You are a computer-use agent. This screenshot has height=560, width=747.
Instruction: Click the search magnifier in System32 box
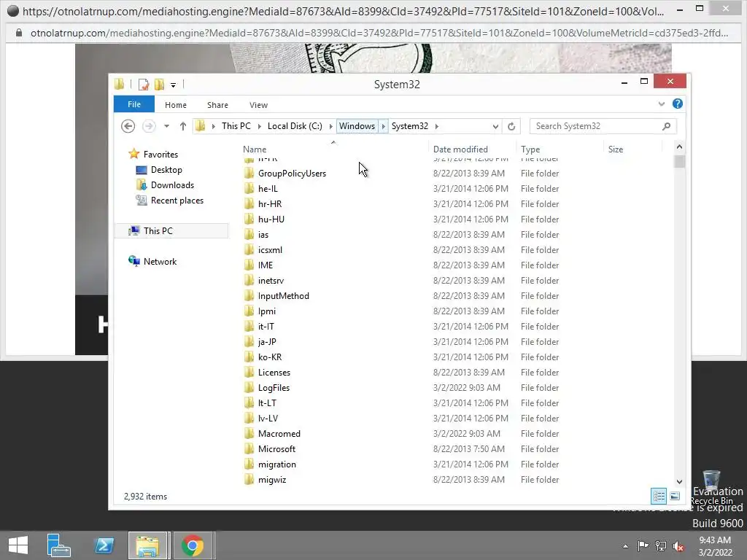(666, 126)
